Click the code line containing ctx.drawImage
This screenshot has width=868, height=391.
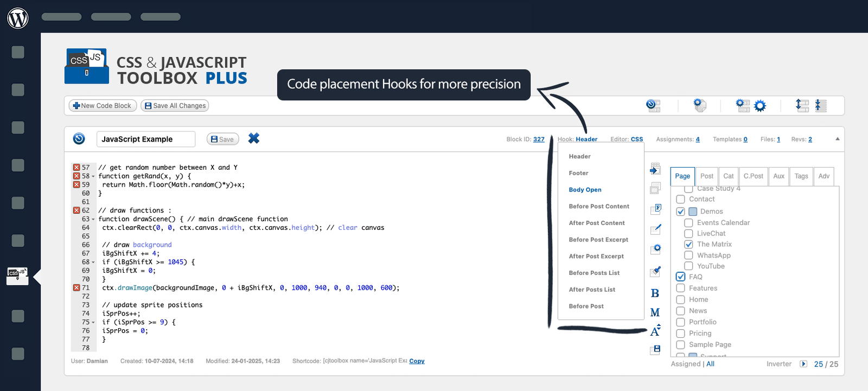(251, 288)
